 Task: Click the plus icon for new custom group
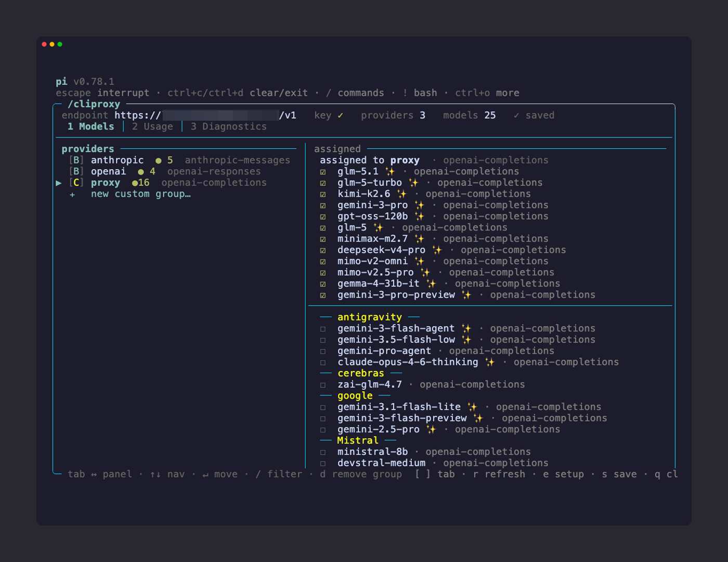pyautogui.click(x=72, y=194)
